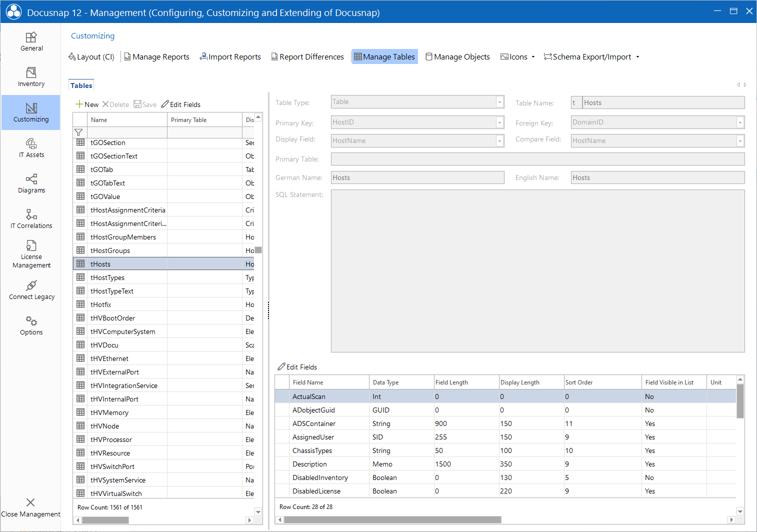Select the tHVMemory table row
The height and width of the screenshot is (532, 757).
coord(163,412)
